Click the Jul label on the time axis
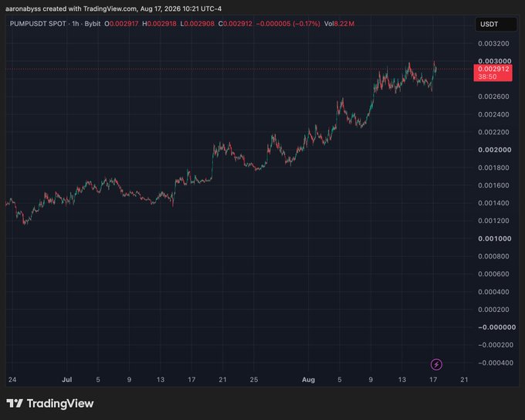Viewport: 525px width, 420px height. (x=66, y=380)
